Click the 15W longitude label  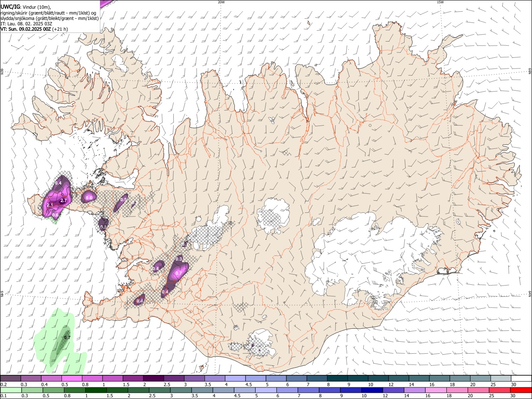click(440, 2)
